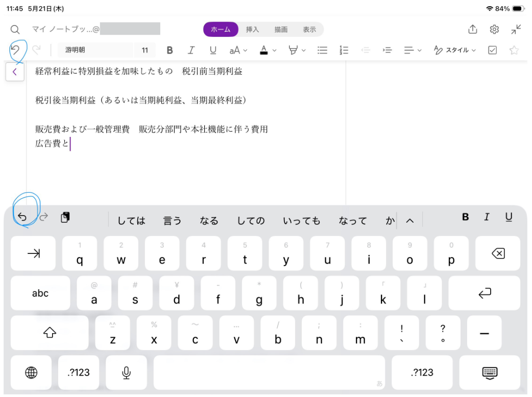Hide the keyboard with the dismiss key

[490, 372]
